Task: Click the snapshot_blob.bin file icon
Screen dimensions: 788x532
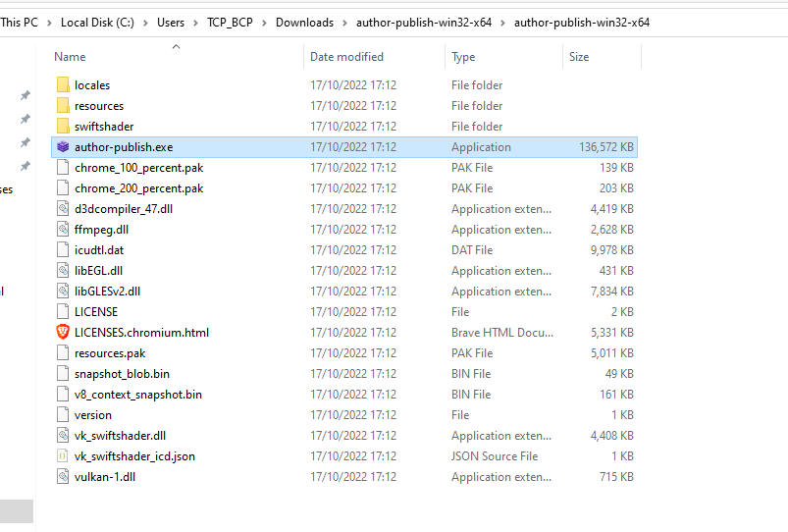Action: point(63,373)
